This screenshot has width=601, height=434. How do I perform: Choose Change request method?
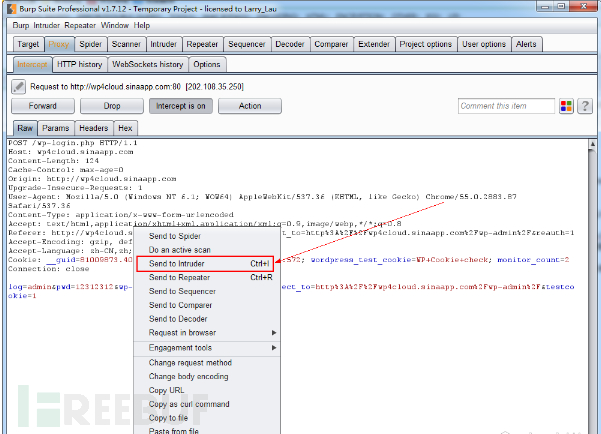207,363
